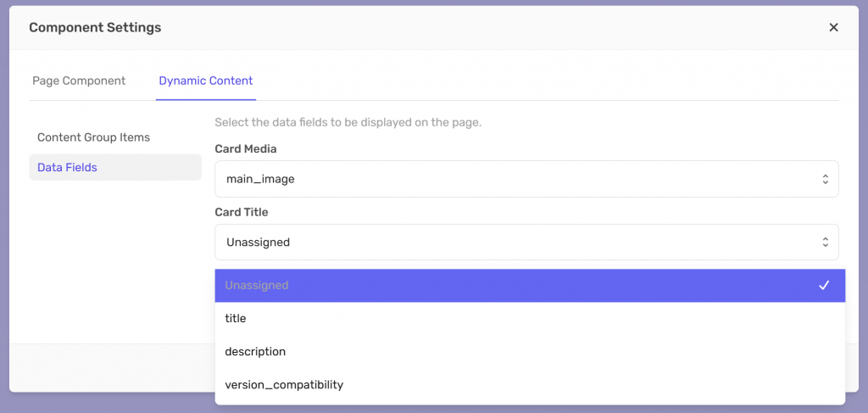Click the Card Title chevron arrows icon

coord(825,242)
